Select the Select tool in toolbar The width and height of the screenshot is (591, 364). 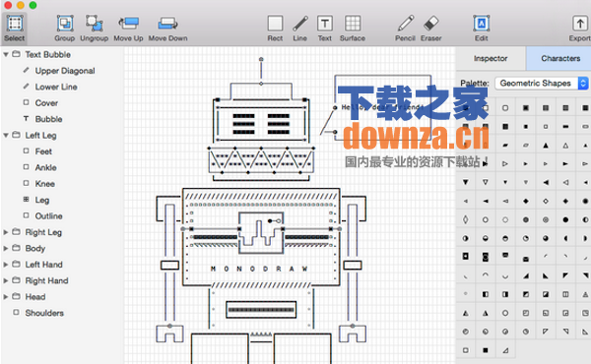(x=15, y=29)
